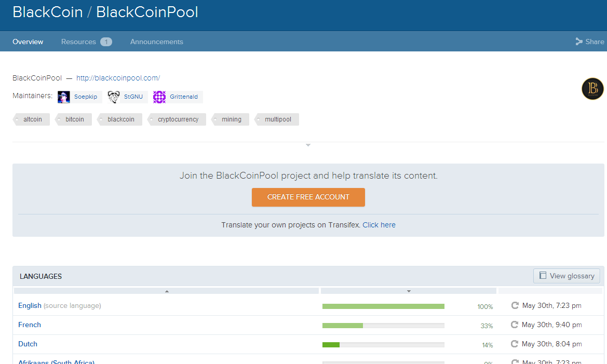Click the refresh icon in Dutch row
Image resolution: width=607 pixels, height=364 pixels.
[x=515, y=344]
